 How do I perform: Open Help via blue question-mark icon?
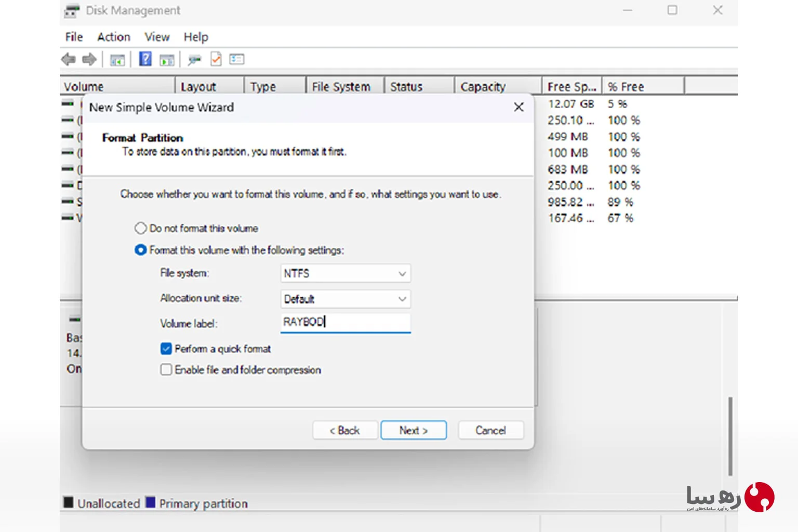click(145, 59)
